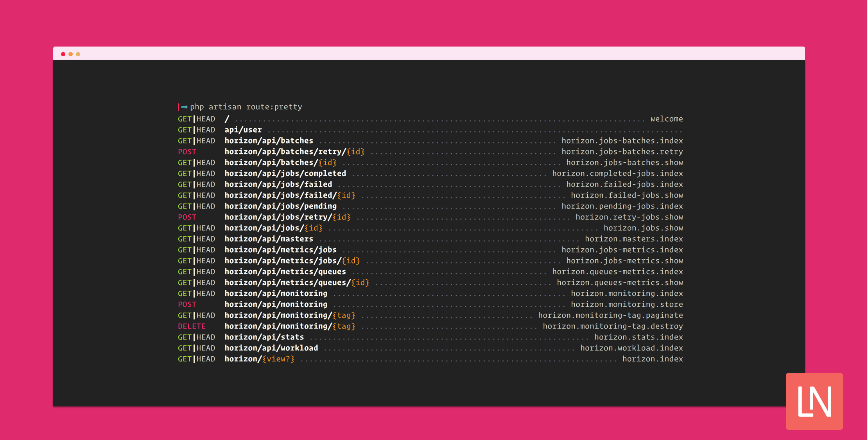Click 'horizon.failed-jobs.show' route name

[627, 195]
